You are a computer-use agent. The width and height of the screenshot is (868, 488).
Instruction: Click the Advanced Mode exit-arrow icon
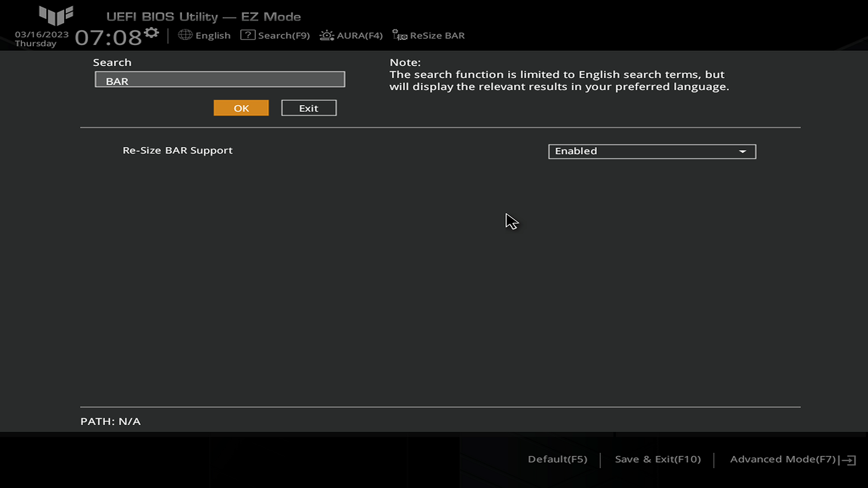tap(849, 460)
